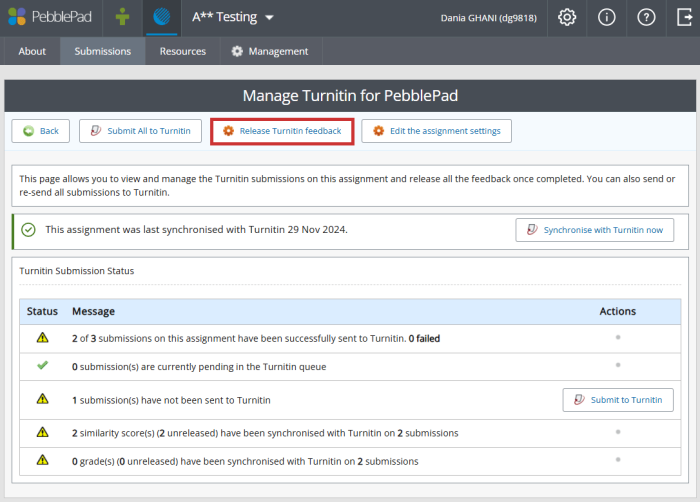The width and height of the screenshot is (700, 502).
Task: Click green tick for pending queue row
Action: click(42, 365)
